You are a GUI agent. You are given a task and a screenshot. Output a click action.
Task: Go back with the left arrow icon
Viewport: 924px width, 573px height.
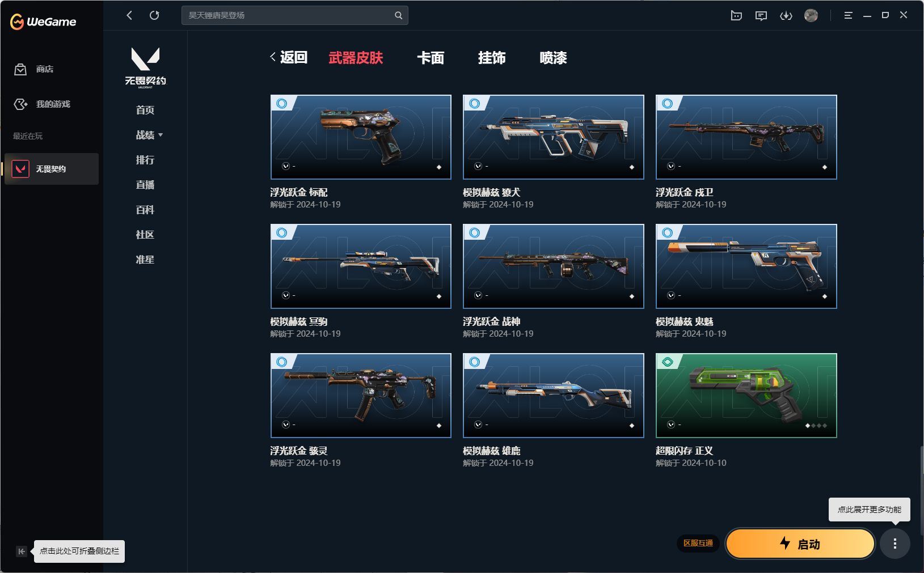click(x=129, y=15)
